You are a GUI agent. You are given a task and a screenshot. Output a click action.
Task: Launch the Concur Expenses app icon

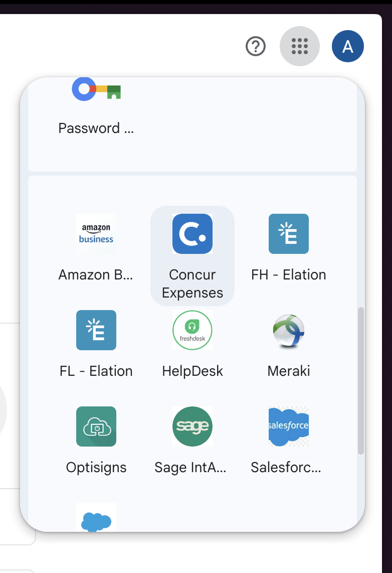[192, 234]
